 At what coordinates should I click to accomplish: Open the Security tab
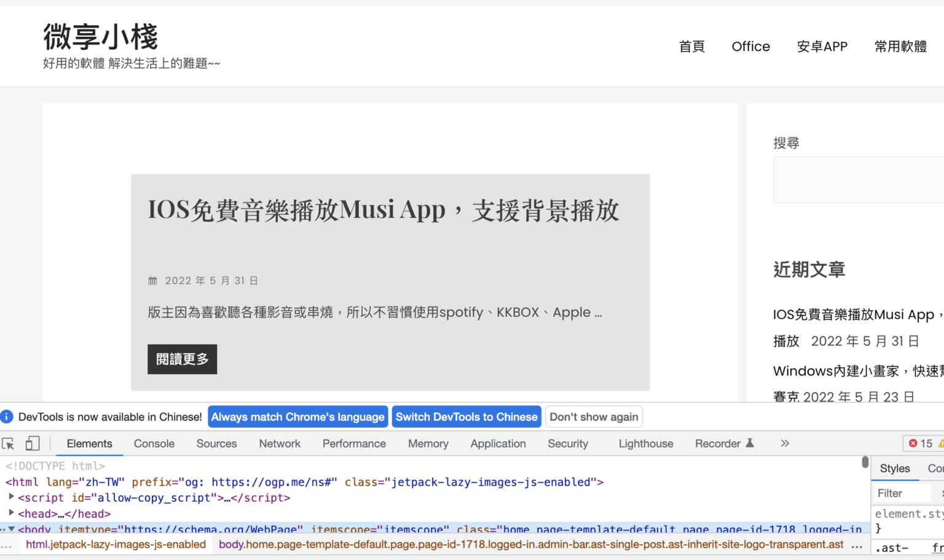point(568,443)
